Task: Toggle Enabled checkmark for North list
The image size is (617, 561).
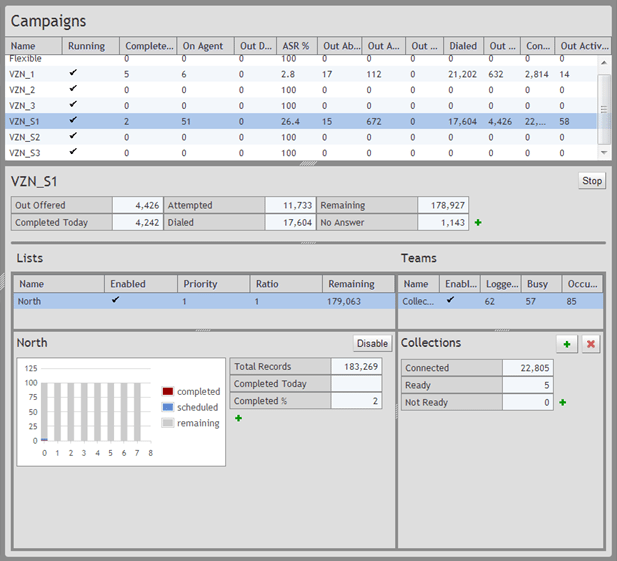Action: (x=116, y=300)
